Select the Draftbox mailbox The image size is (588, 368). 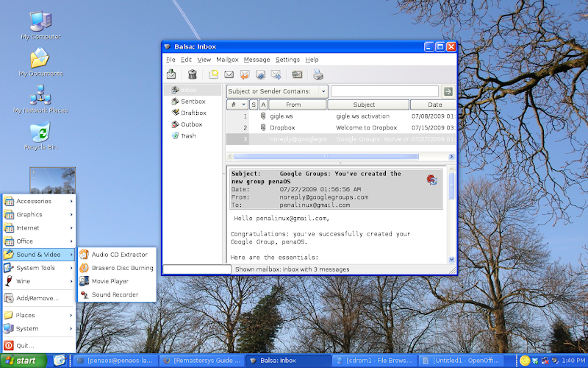[x=193, y=113]
